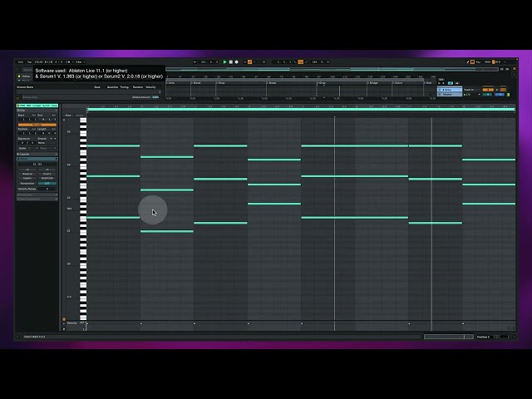Click the orange diamond icon below piano keys
The height and width of the screenshot is (399, 532).
click(x=64, y=319)
